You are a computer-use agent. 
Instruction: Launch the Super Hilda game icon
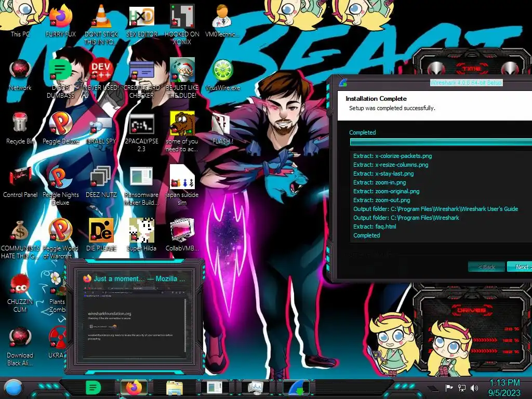(x=141, y=234)
